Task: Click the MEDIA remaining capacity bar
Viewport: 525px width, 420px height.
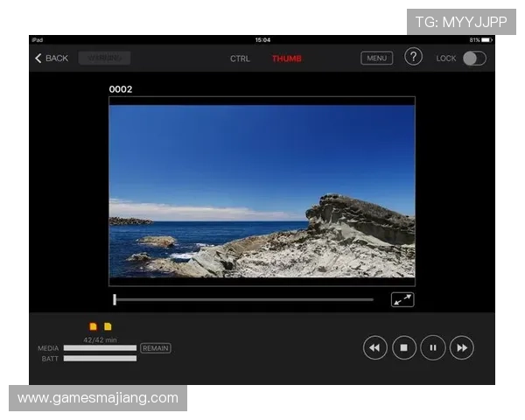Action: [x=100, y=347]
